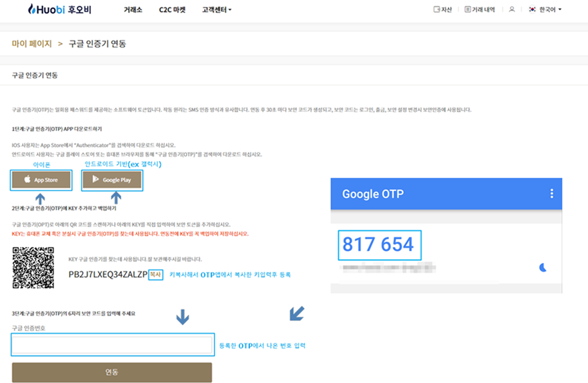Go back to 마이 페이지 breadcrumb

[32, 44]
